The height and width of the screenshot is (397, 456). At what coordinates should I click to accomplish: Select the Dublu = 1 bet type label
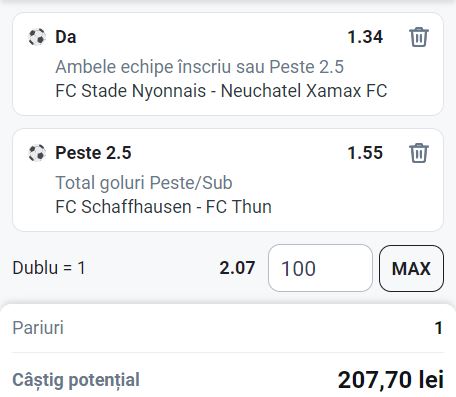(x=49, y=268)
